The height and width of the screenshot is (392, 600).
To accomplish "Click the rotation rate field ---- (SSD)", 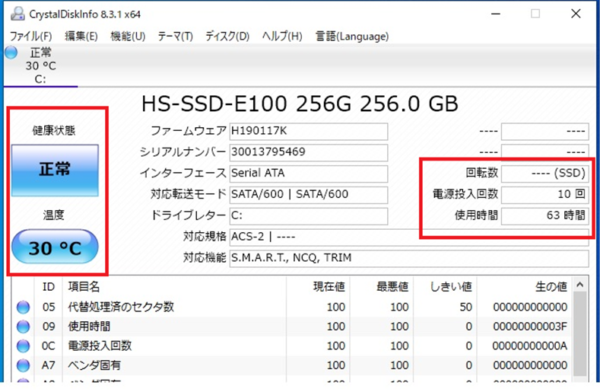I will point(545,173).
